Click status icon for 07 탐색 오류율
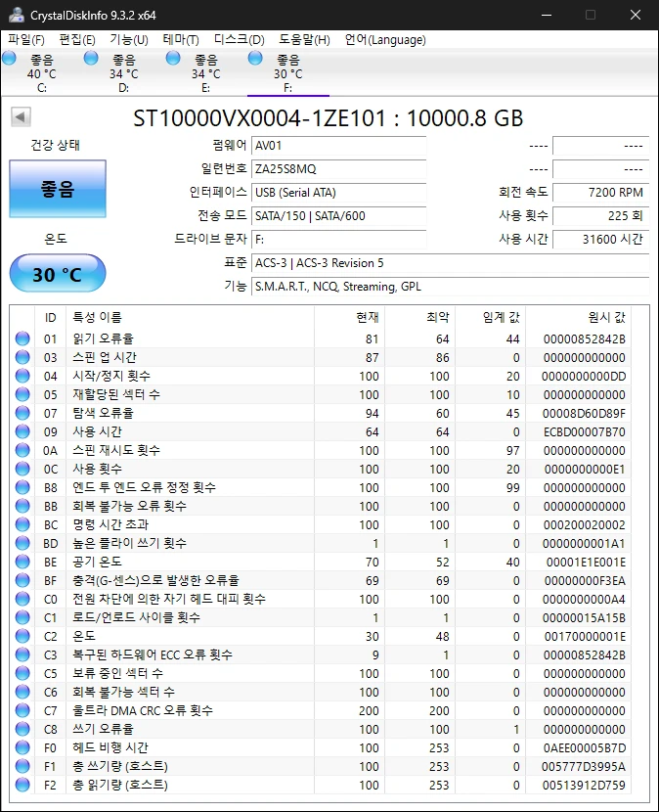The height and width of the screenshot is (812, 659). (22, 413)
